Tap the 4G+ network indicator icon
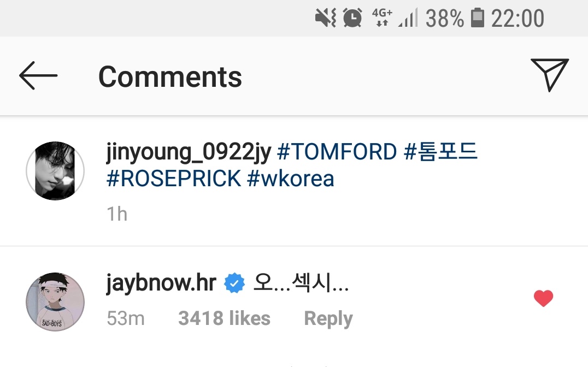Image resolution: width=588 pixels, height=367 pixels. (382, 17)
